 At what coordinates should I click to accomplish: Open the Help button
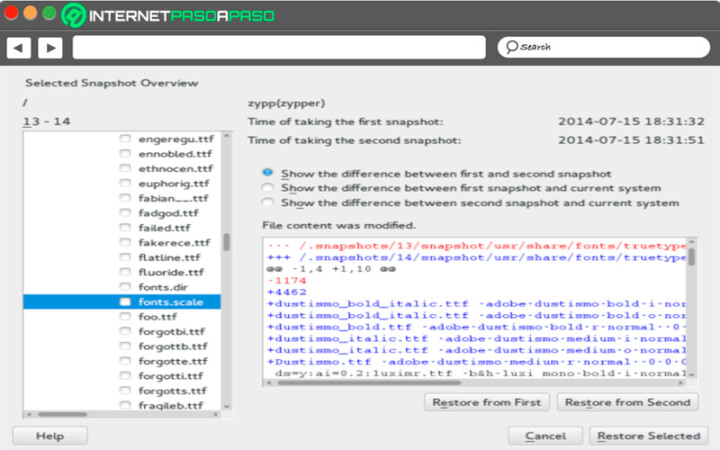[48, 436]
